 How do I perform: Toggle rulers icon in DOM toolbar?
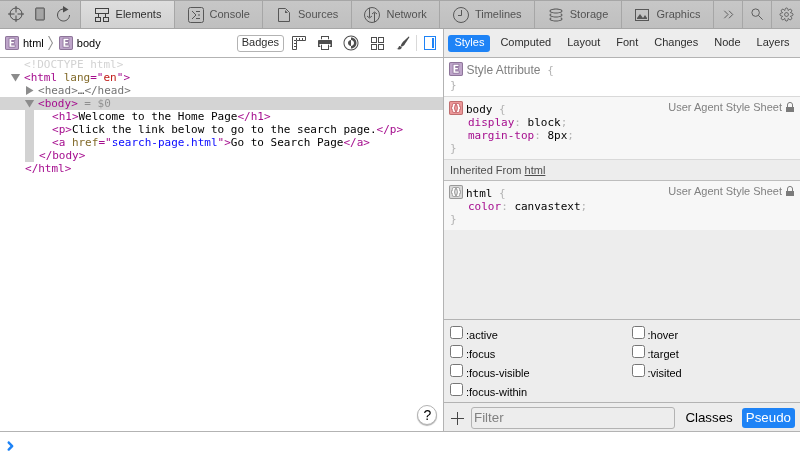click(299, 43)
